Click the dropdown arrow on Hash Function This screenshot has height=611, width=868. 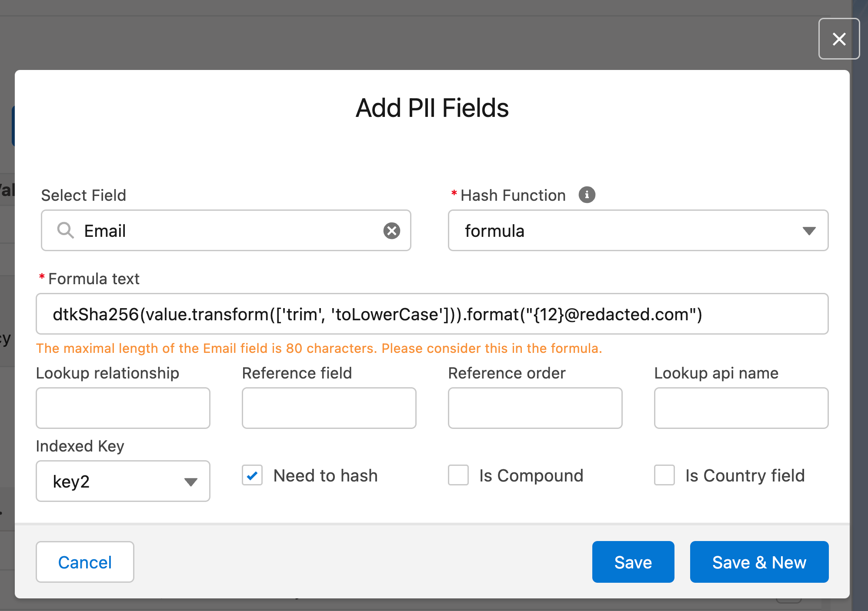809,231
